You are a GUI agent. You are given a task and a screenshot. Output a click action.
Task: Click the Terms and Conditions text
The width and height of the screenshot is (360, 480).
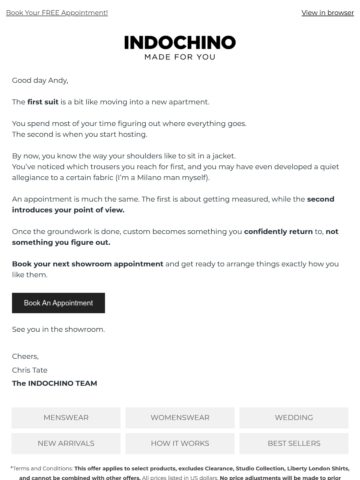(42, 468)
